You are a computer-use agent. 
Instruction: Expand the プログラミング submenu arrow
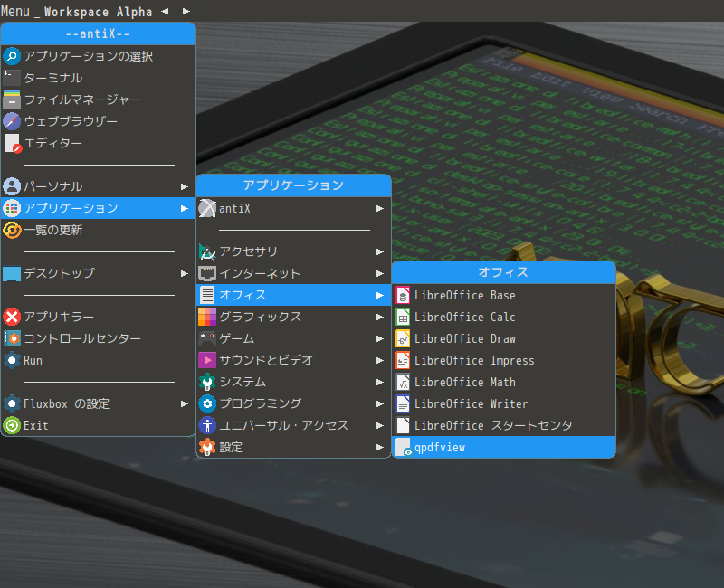pos(379,403)
